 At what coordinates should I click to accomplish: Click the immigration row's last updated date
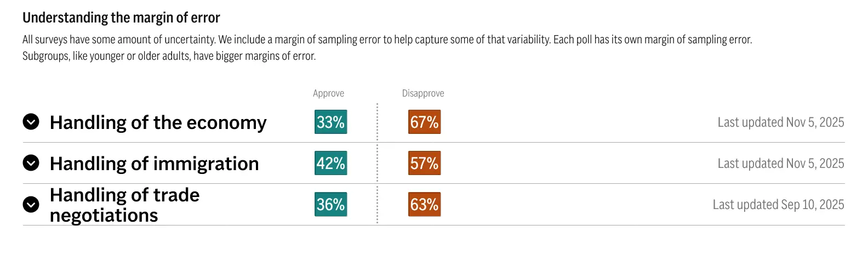tap(780, 164)
